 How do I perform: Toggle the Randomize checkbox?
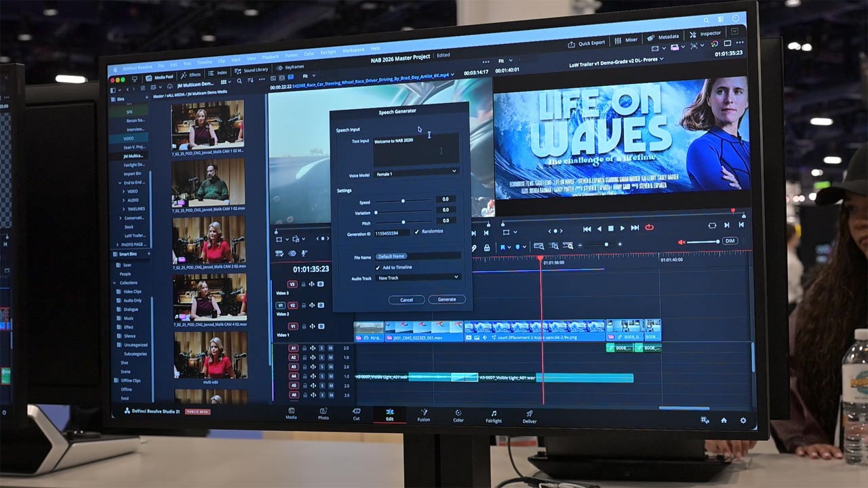tap(417, 232)
